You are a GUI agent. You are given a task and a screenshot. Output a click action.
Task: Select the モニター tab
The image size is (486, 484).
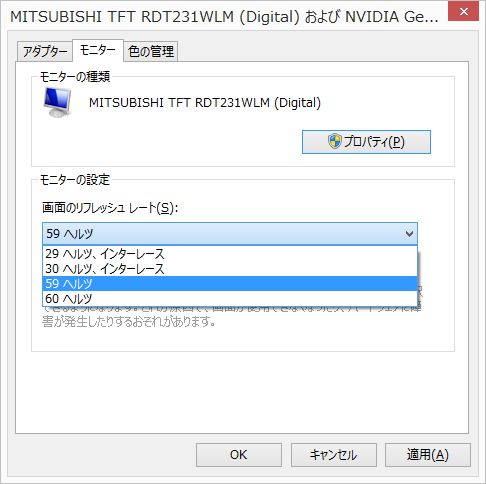pyautogui.click(x=98, y=50)
